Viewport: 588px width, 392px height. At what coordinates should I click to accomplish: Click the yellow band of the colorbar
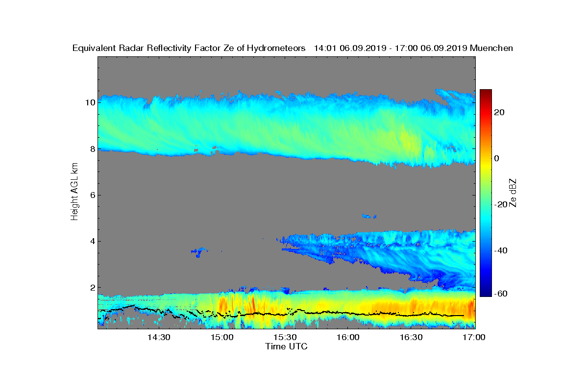coord(486,164)
